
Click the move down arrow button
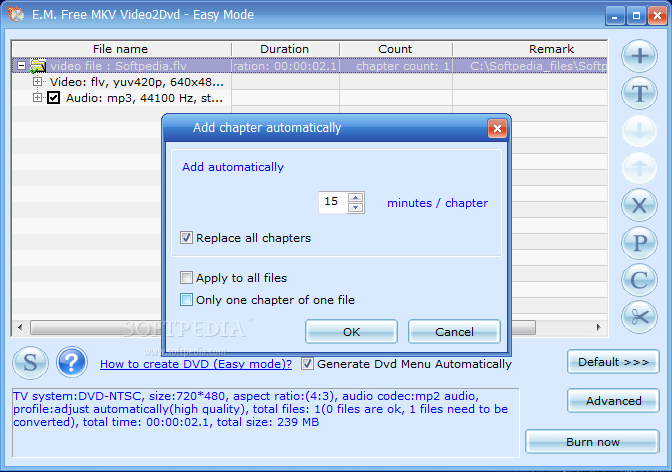coord(639,131)
